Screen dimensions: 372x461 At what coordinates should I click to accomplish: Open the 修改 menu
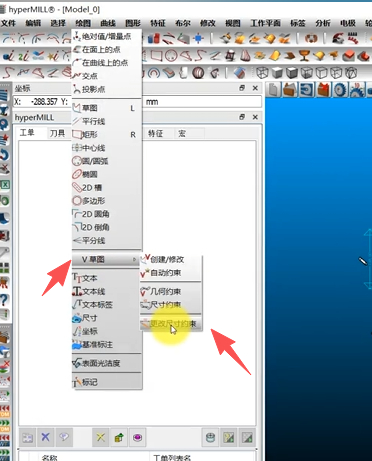(x=207, y=23)
